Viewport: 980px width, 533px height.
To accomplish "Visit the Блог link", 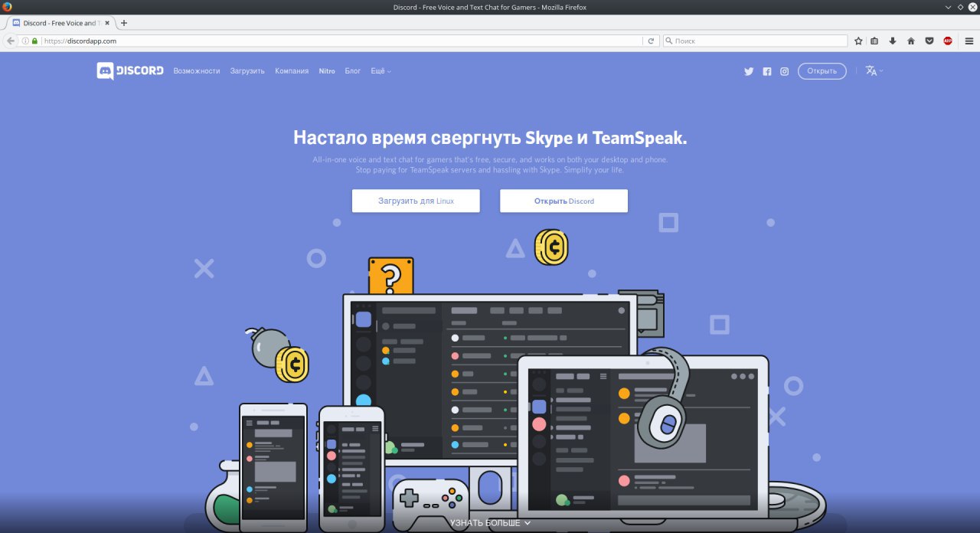I will 353,71.
